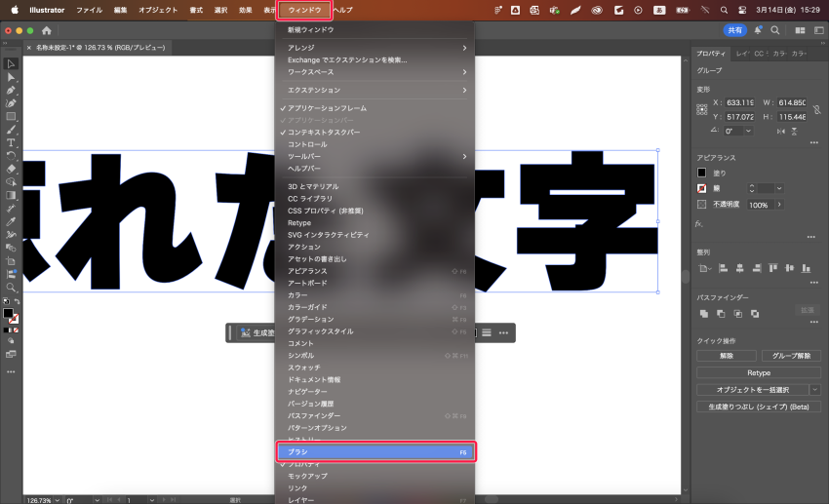Set the transform reference point grid
Viewport: 829px width, 504px height.
pyautogui.click(x=701, y=110)
